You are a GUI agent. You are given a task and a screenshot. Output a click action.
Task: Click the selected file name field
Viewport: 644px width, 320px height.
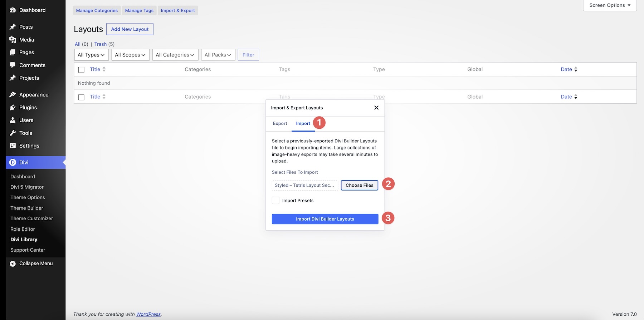(x=305, y=185)
